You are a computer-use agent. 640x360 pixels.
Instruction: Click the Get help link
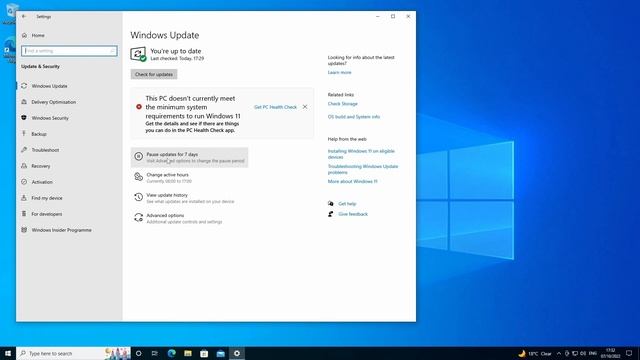pyautogui.click(x=347, y=204)
